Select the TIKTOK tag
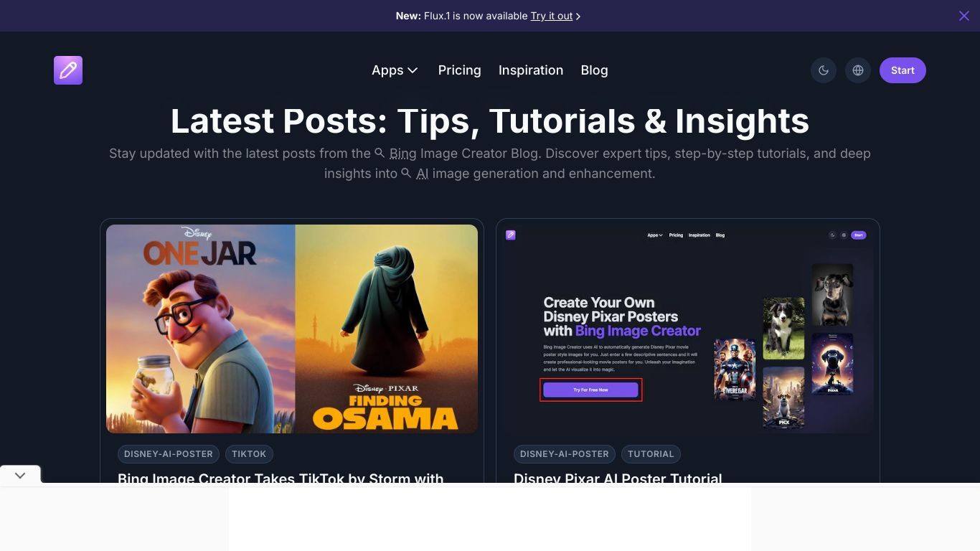 [249, 454]
